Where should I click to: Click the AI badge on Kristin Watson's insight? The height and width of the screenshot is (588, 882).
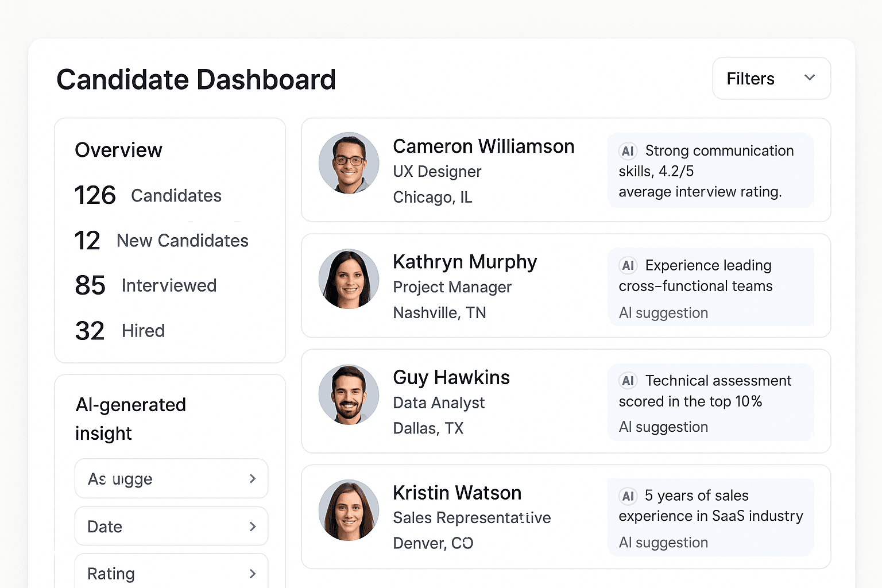point(628,496)
